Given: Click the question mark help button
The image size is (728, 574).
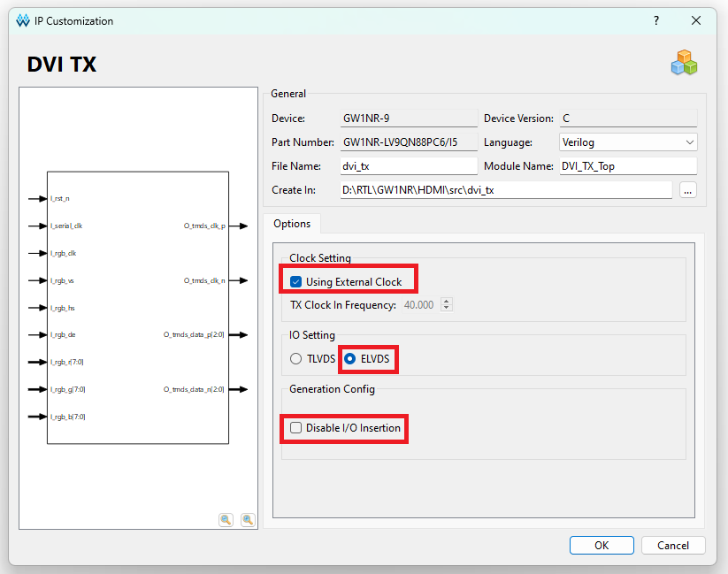Looking at the screenshot, I should 656,20.
